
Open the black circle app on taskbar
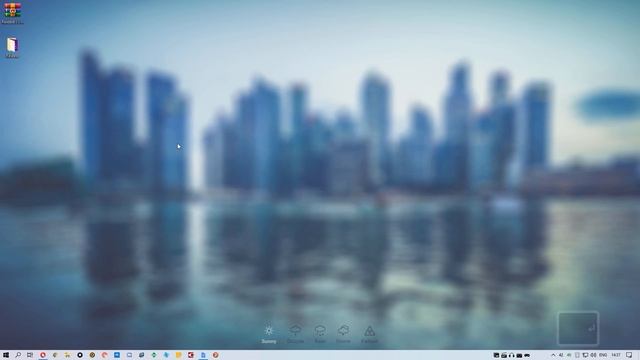tap(80, 355)
